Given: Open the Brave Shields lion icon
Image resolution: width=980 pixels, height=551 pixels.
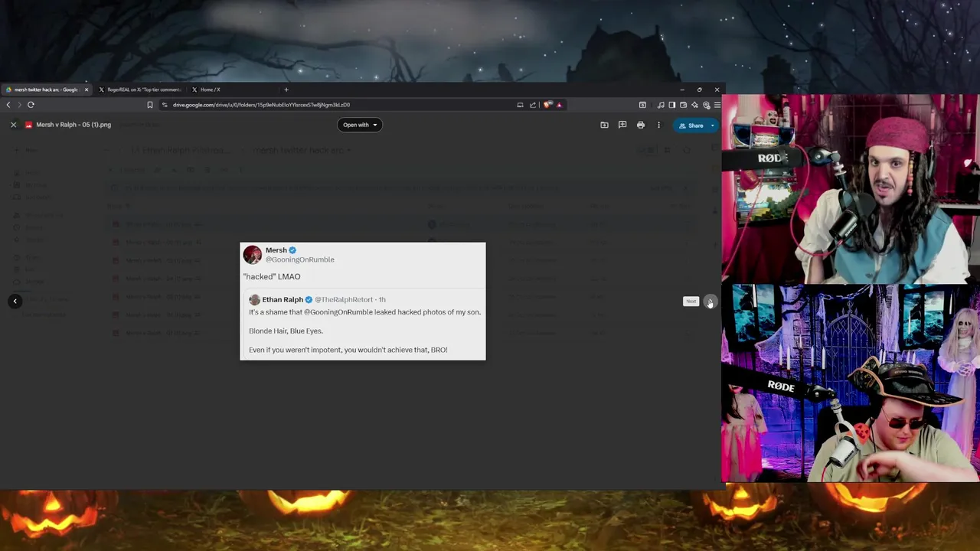Looking at the screenshot, I should click(547, 105).
